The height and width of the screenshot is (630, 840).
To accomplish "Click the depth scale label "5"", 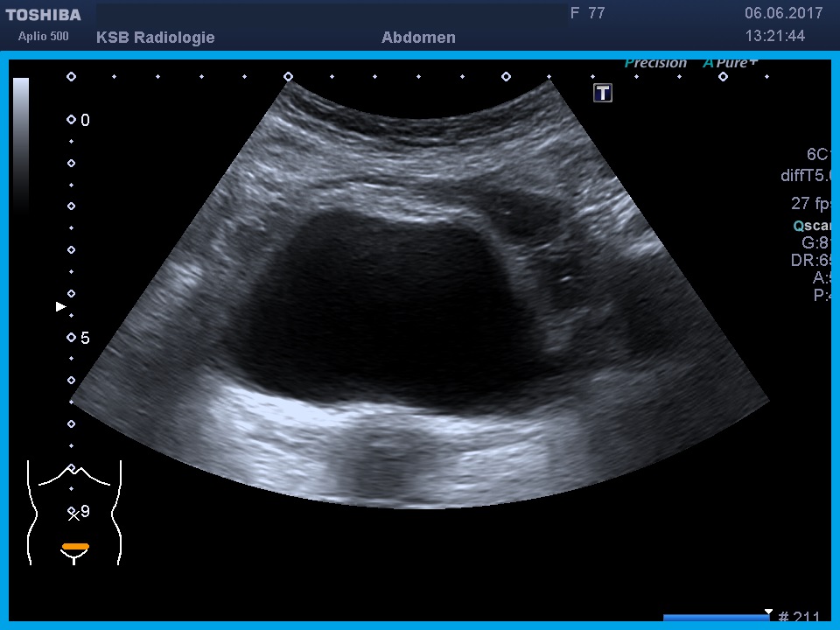I will (x=85, y=338).
